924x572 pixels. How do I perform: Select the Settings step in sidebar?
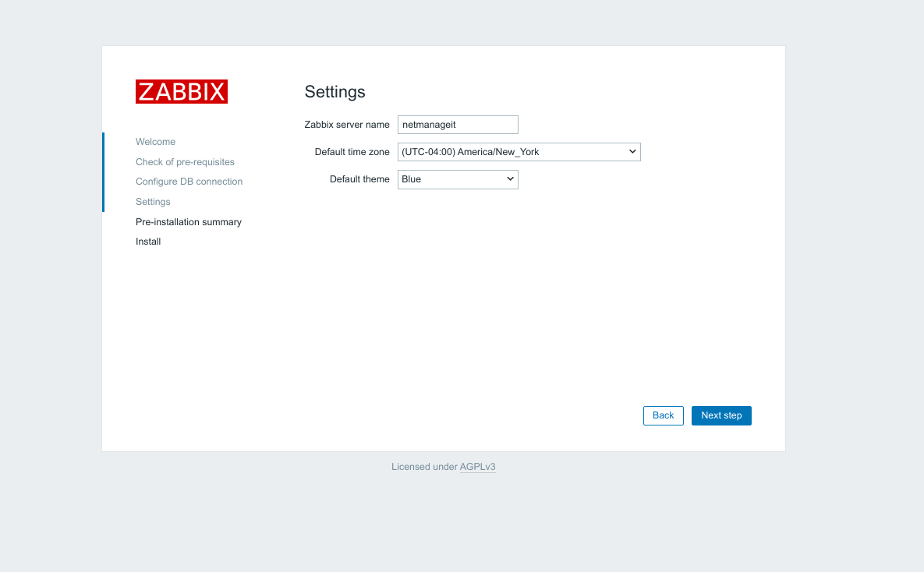pos(153,202)
